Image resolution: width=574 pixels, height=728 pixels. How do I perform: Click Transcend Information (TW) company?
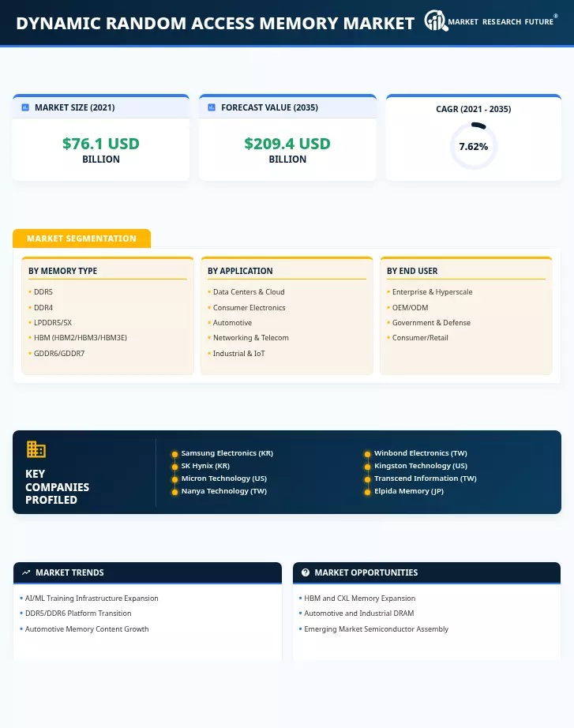coord(425,478)
